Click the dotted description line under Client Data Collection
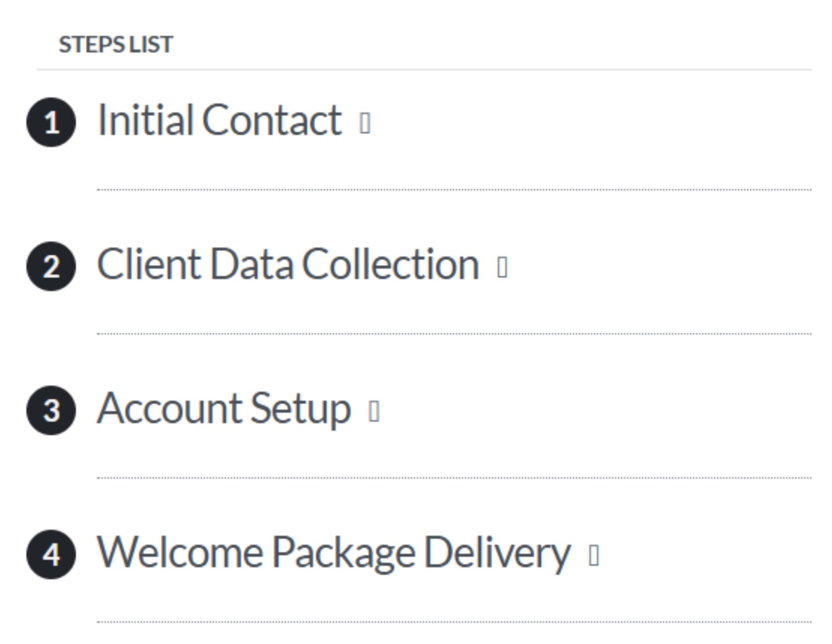Viewport: 832px width, 644px height. coord(454,333)
